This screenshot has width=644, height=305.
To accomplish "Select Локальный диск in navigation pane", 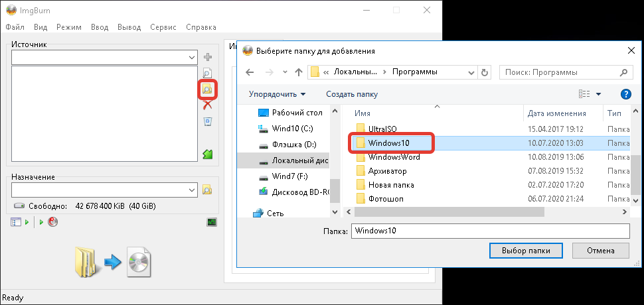I will (x=283, y=161).
